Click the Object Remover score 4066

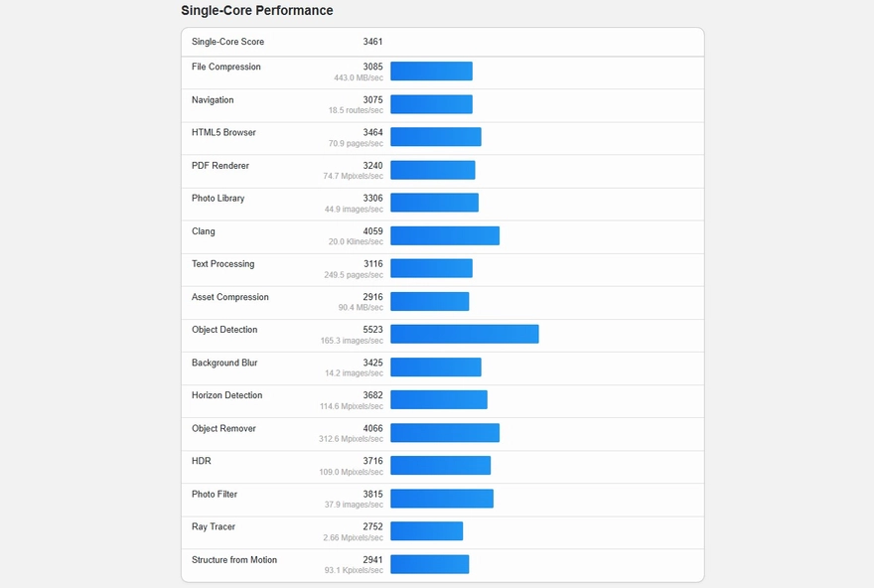pos(372,429)
